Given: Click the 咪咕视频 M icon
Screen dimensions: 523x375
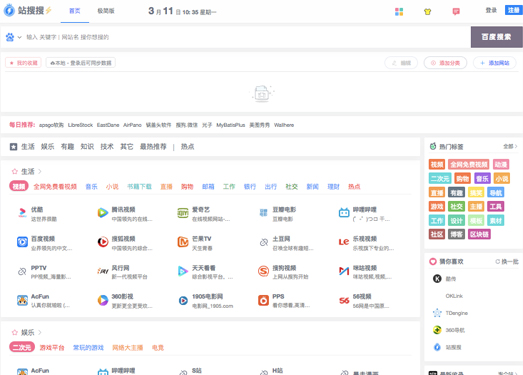Looking at the screenshot, I should pos(344,271).
